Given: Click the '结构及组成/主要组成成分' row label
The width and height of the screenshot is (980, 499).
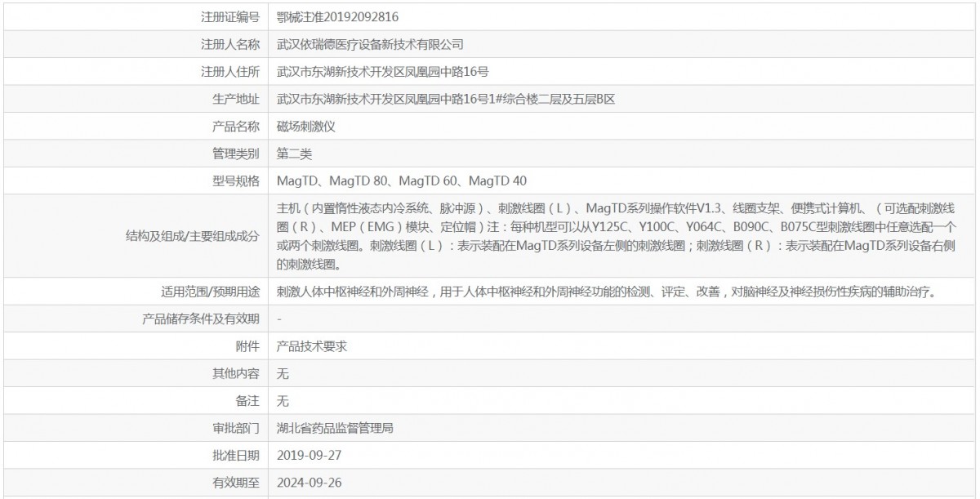Looking at the screenshot, I should (192, 236).
